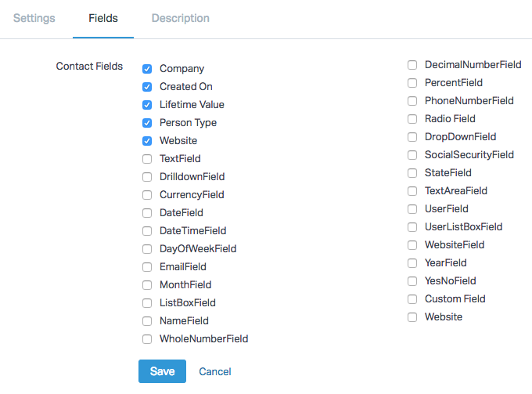Check the DecimalNumberField box
This screenshot has height=394, width=532.
[412, 65]
